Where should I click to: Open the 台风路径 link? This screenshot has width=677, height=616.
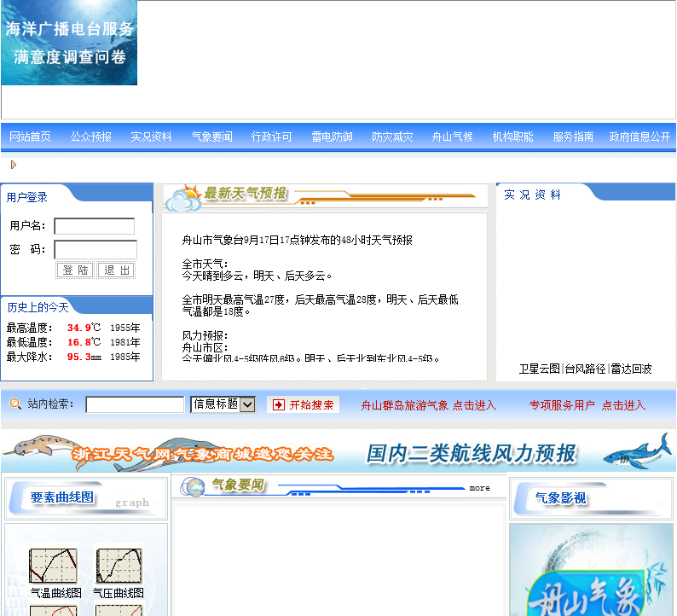tap(586, 369)
